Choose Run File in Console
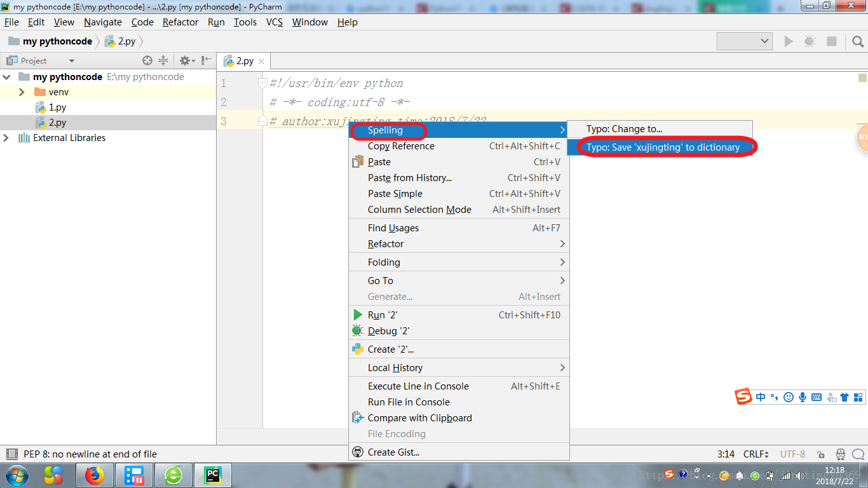 (459, 402)
